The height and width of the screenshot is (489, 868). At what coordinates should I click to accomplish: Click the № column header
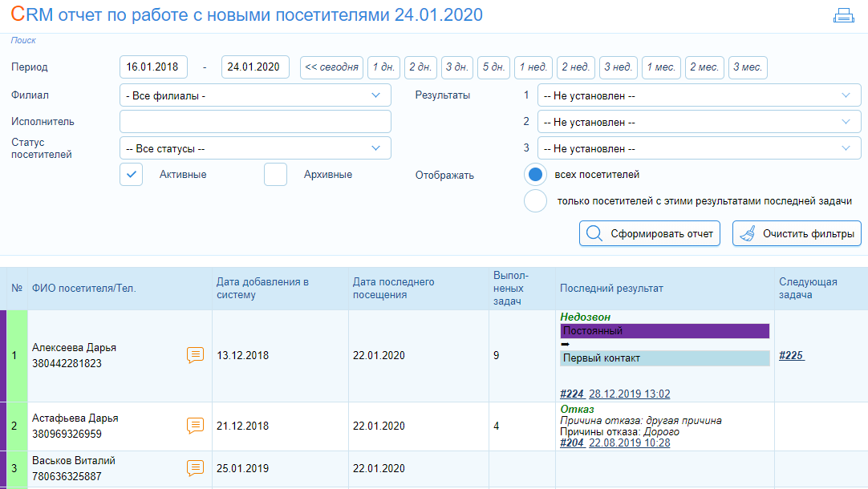[x=17, y=289]
